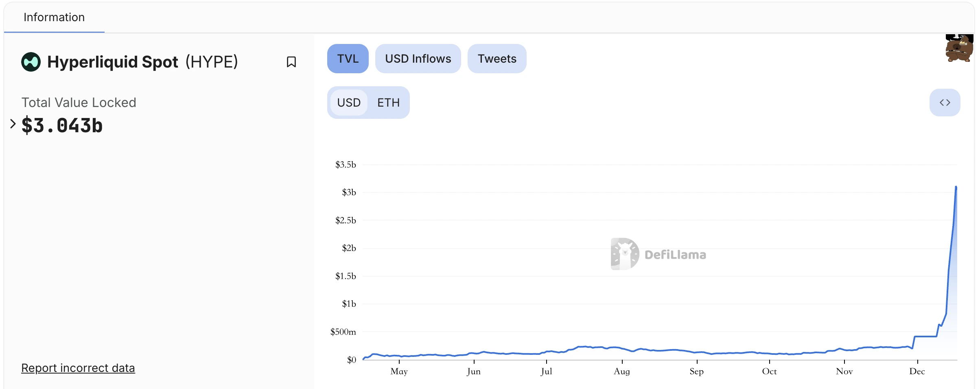Viewport: 980px width, 389px height.
Task: Click the Total Value Locked label
Action: pos(79,103)
